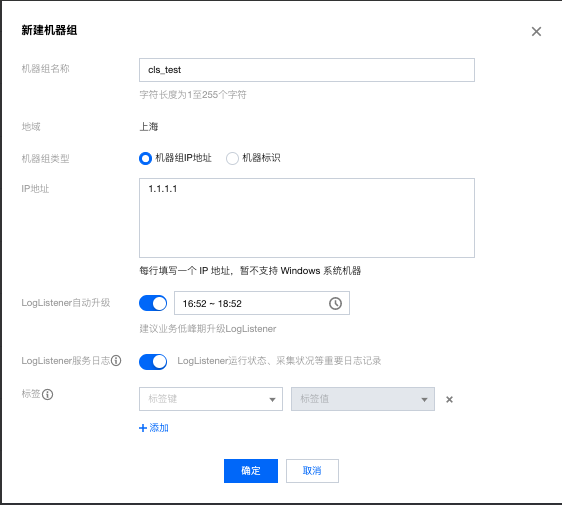This screenshot has height=505, width=562.
Task: Click info icon next to LogListener服务日志
Action: point(116,361)
